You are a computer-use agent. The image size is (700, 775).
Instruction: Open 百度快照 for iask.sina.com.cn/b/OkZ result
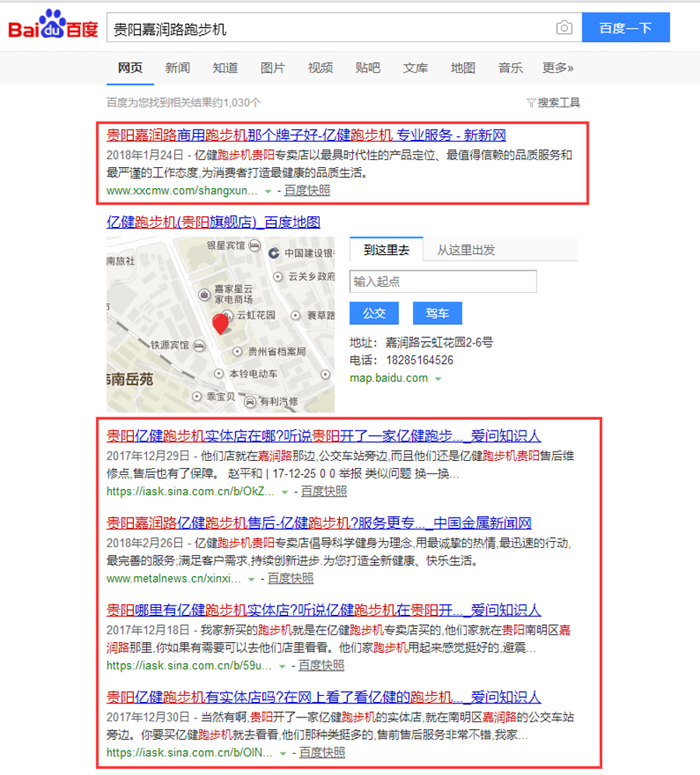coord(324,491)
